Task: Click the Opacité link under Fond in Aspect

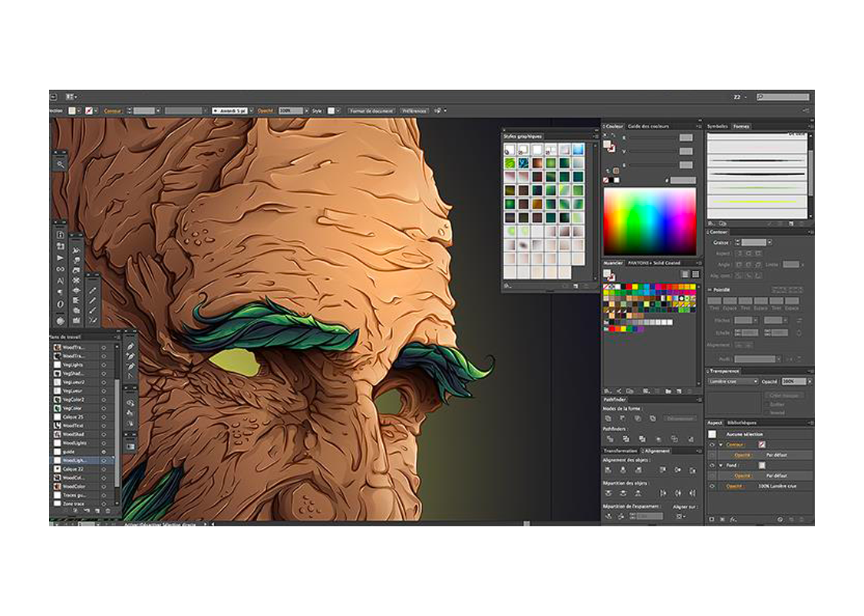Action: [742, 476]
